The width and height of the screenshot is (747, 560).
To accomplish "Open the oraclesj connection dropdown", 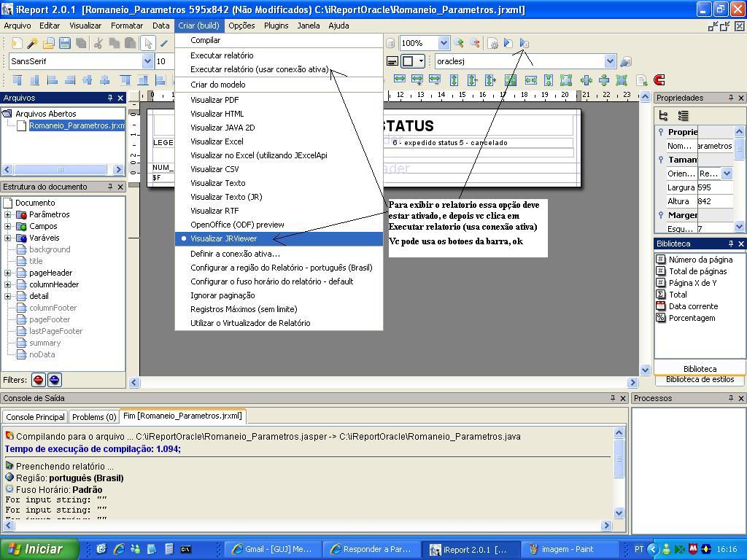I will pyautogui.click(x=610, y=61).
